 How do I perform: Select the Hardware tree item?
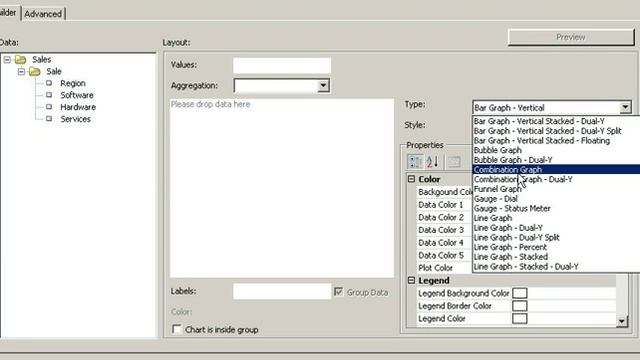point(78,107)
